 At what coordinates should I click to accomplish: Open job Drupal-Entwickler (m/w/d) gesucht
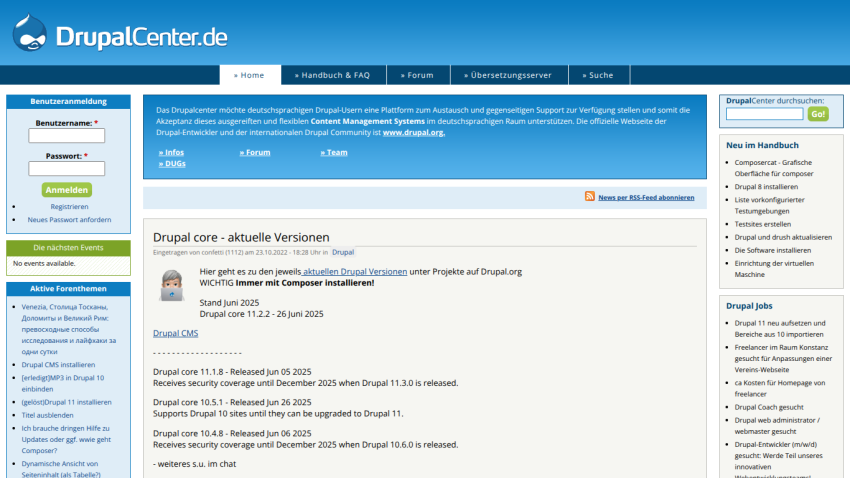(778, 459)
